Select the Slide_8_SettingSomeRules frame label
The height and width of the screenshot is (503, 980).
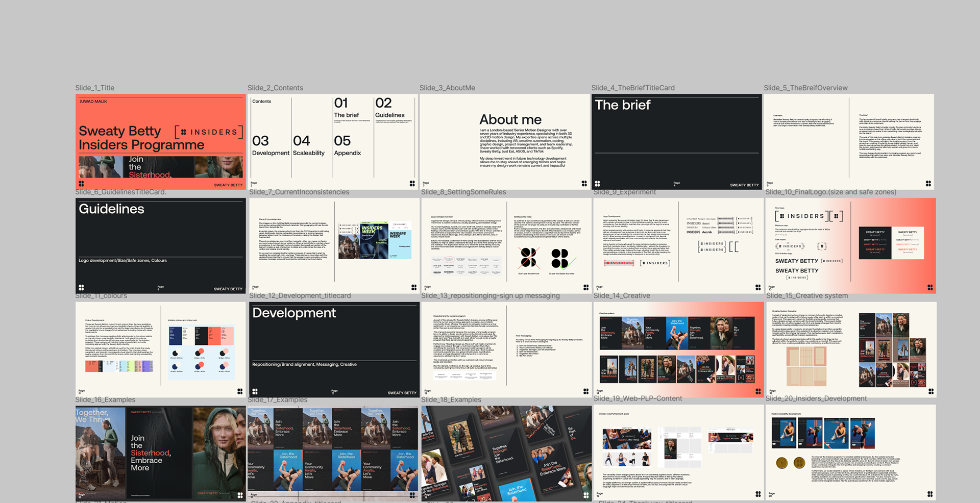point(463,192)
